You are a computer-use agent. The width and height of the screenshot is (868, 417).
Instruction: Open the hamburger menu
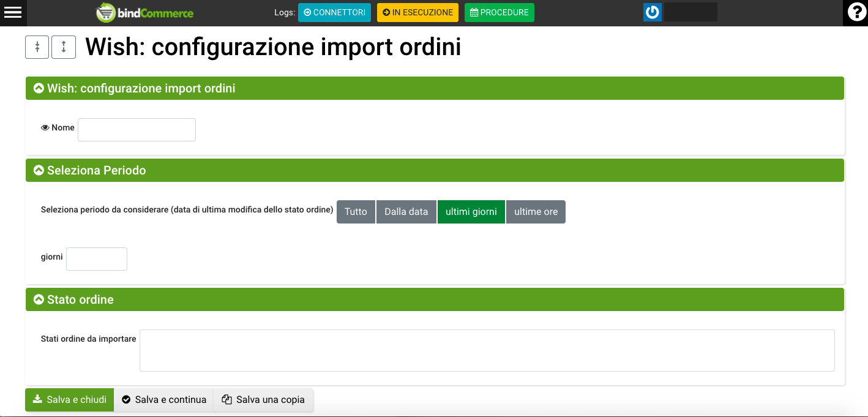(x=13, y=12)
